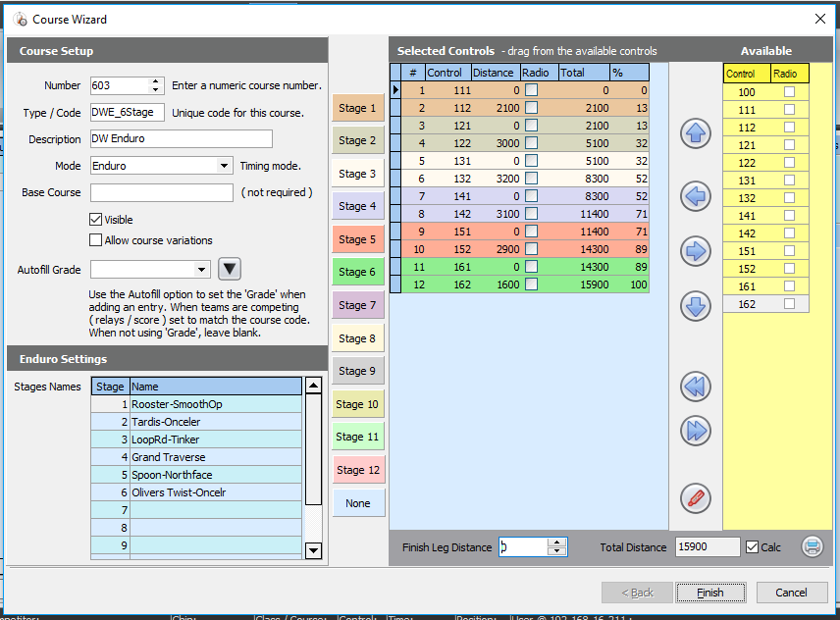Click the red eraser clear icon
Viewport: 840px width, 620px height.
(696, 498)
